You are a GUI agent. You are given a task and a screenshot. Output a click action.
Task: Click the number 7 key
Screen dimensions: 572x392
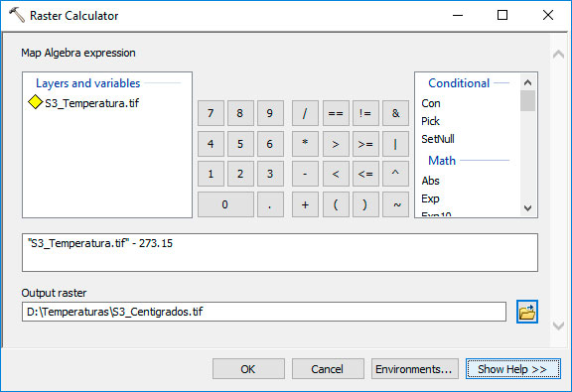[211, 113]
